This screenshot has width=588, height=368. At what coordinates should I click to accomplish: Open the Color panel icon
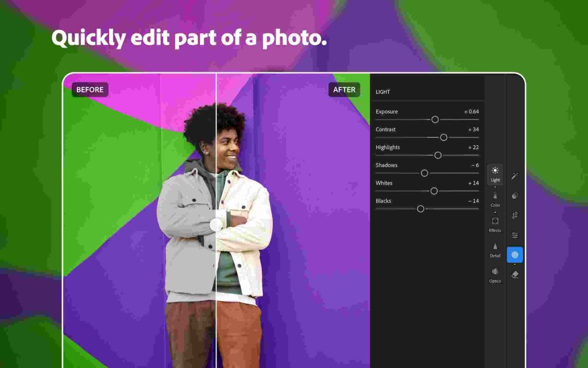coord(495,199)
